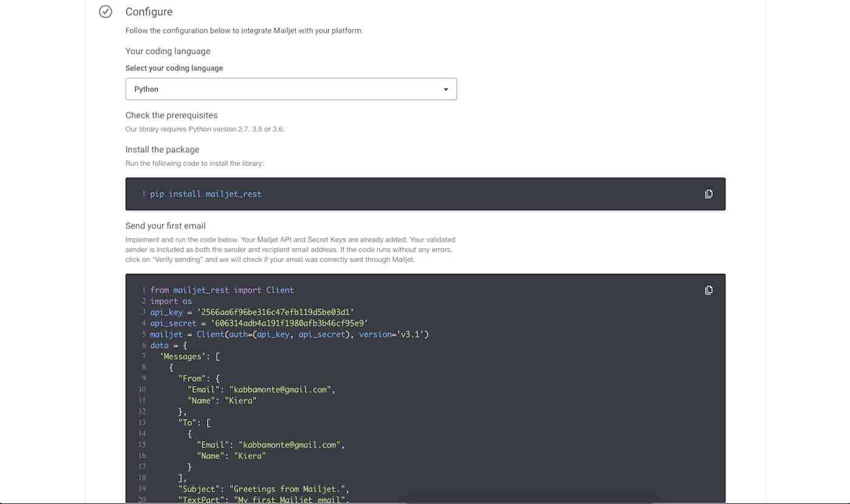Image resolution: width=850 pixels, height=504 pixels.
Task: Click the api_secret value line
Action: tap(259, 323)
